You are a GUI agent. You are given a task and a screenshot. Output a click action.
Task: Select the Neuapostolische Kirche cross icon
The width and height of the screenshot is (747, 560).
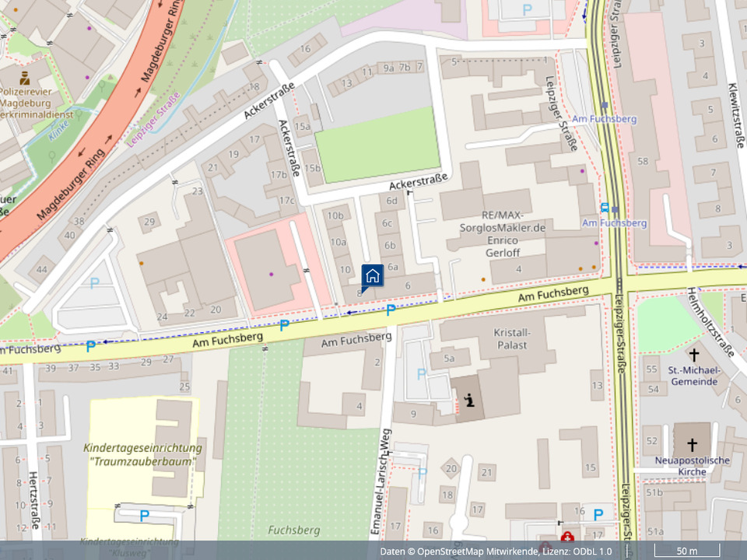tap(693, 445)
